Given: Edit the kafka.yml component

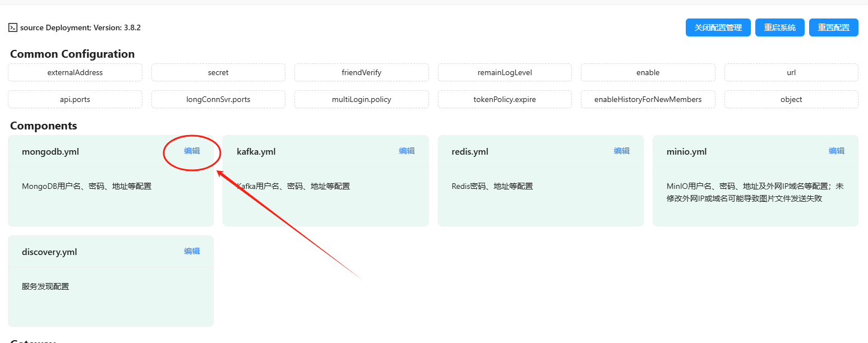Looking at the screenshot, I should coord(407,151).
